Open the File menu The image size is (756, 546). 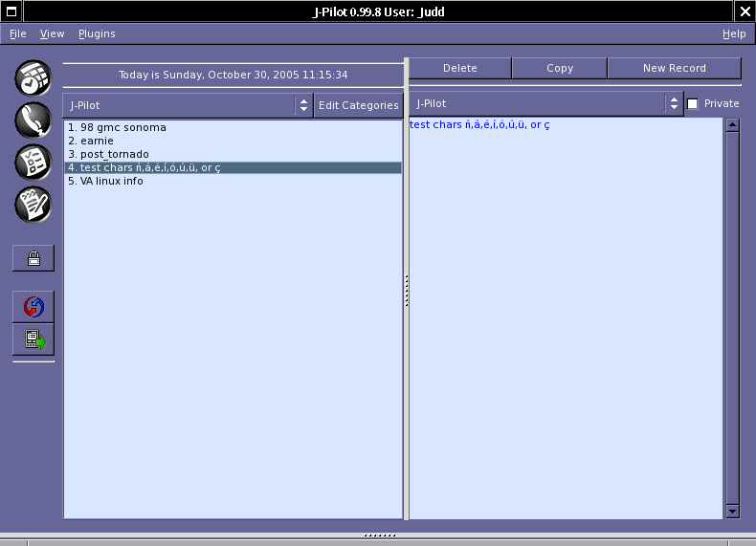(x=18, y=33)
